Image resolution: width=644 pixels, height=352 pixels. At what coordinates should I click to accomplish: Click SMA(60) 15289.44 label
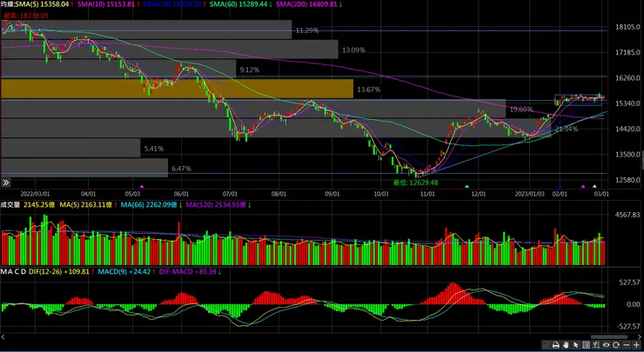point(238,4)
